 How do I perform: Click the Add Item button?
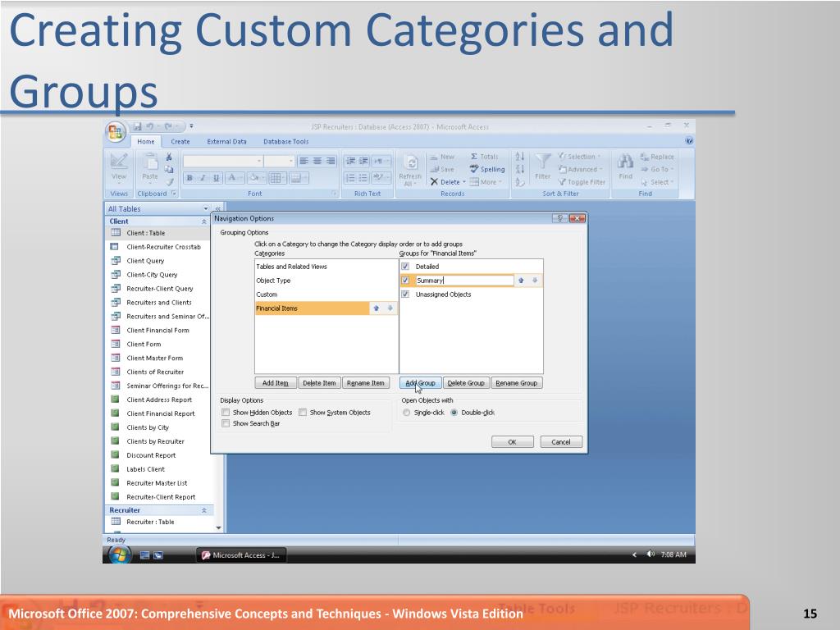coord(276,383)
